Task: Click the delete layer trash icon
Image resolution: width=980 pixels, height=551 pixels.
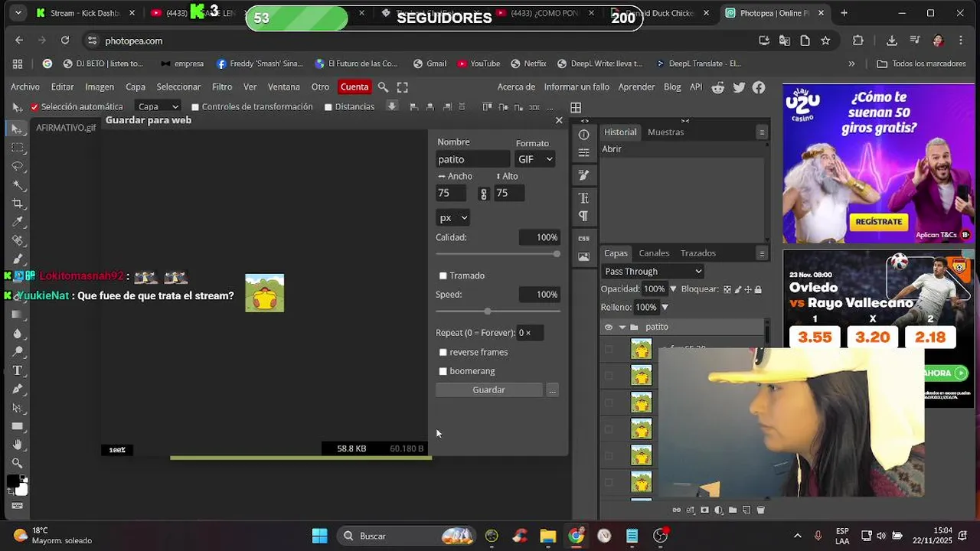Action: point(760,510)
